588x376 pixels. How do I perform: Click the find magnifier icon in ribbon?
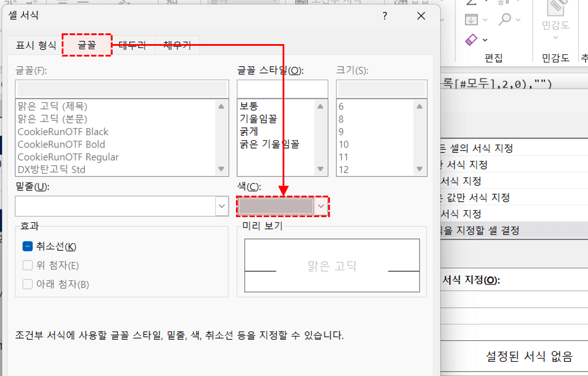(505, 19)
